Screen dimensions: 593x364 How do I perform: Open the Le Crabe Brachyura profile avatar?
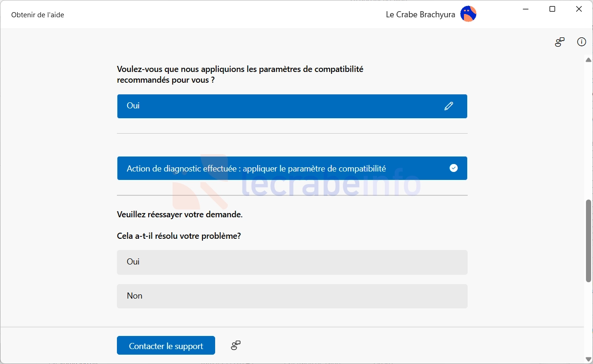tap(468, 14)
